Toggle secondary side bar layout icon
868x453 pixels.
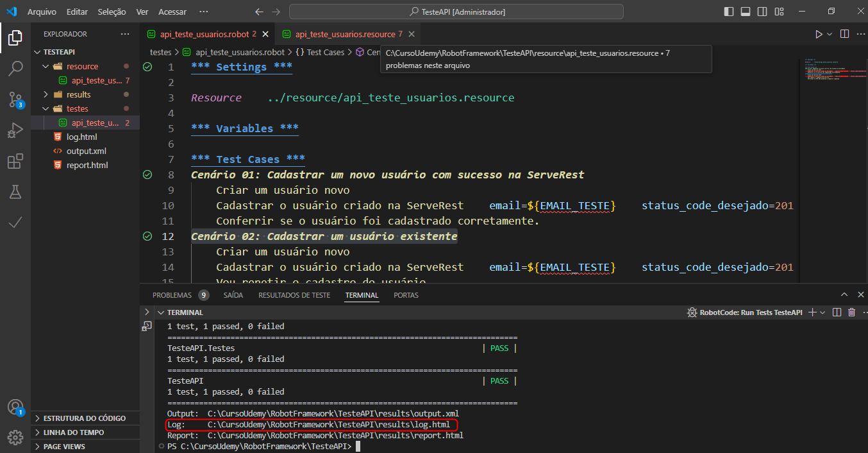click(762, 12)
